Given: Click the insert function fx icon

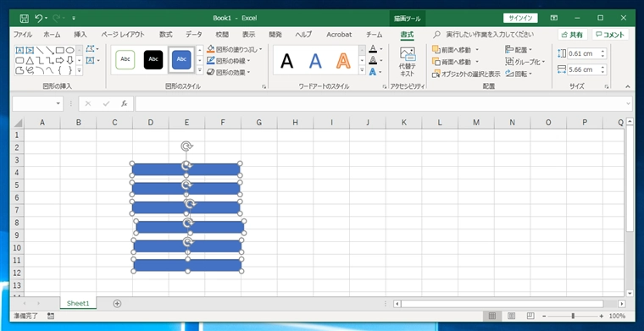Looking at the screenshot, I should [x=124, y=104].
